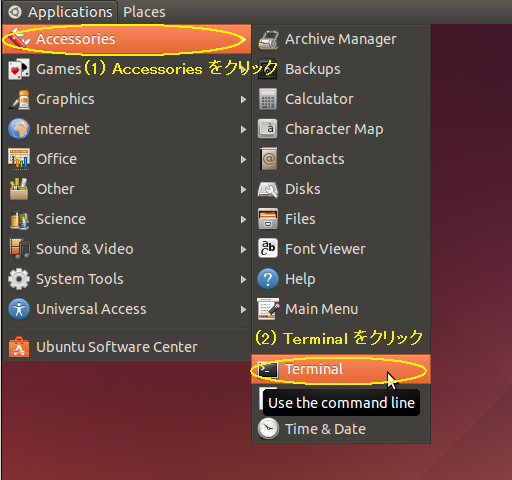Viewport: 512px width, 480px height.
Task: Click the Font Viewer icon
Action: click(x=268, y=248)
